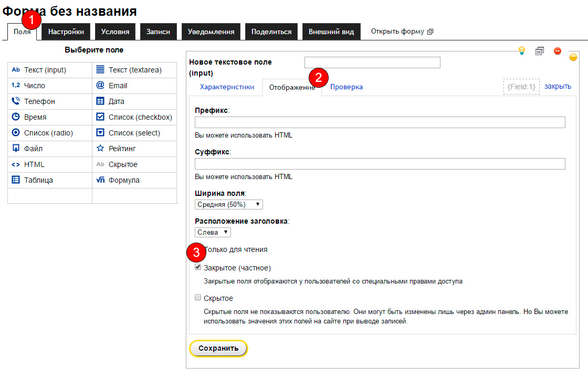This screenshot has width=588, height=377.
Task: Switch to the Настройки tab
Action: (x=66, y=32)
